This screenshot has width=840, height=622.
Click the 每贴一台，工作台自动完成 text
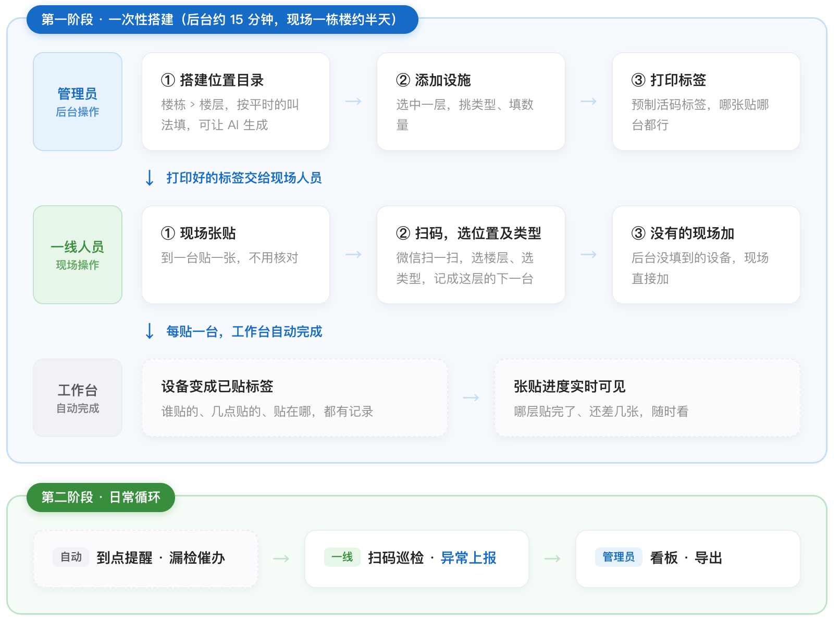click(x=244, y=331)
